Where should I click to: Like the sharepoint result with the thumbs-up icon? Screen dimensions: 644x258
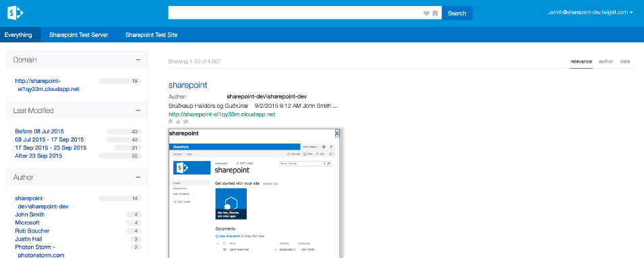pyautogui.click(x=178, y=121)
